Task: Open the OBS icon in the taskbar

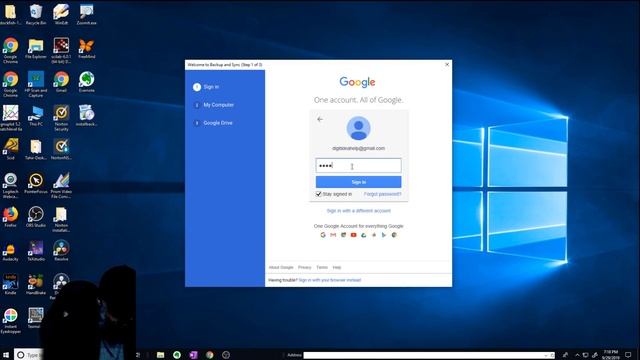Action: click(226, 355)
